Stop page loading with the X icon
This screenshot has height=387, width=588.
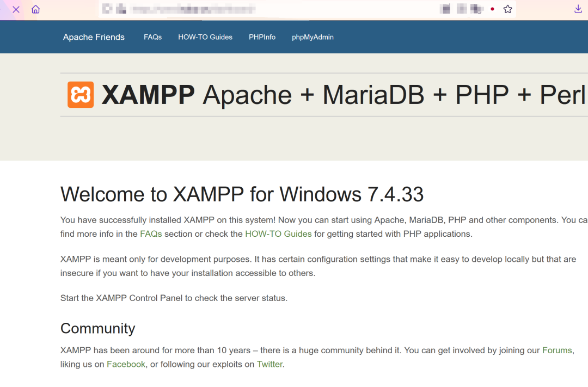16,9
